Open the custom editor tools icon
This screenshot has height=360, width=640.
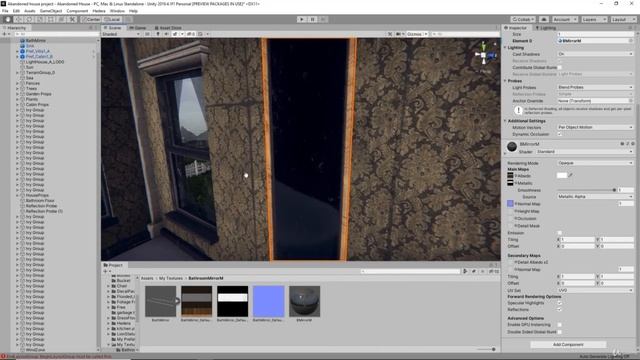72,19
